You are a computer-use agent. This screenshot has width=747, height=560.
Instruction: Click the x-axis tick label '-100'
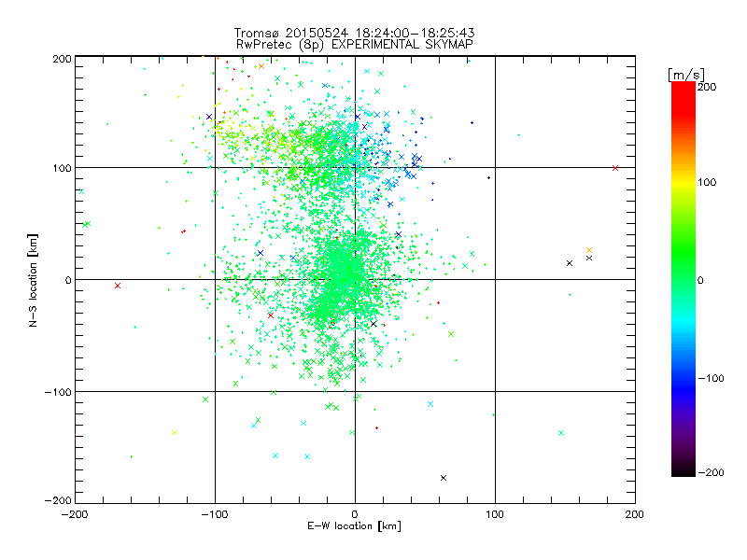[215, 514]
